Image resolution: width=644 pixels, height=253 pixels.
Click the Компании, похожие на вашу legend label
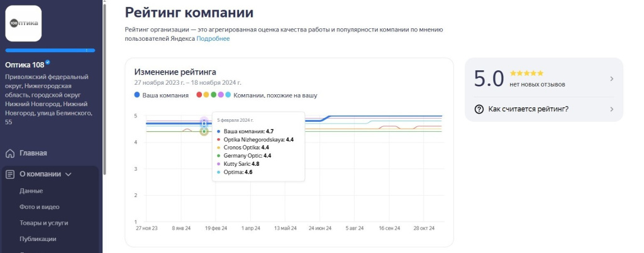coord(275,95)
